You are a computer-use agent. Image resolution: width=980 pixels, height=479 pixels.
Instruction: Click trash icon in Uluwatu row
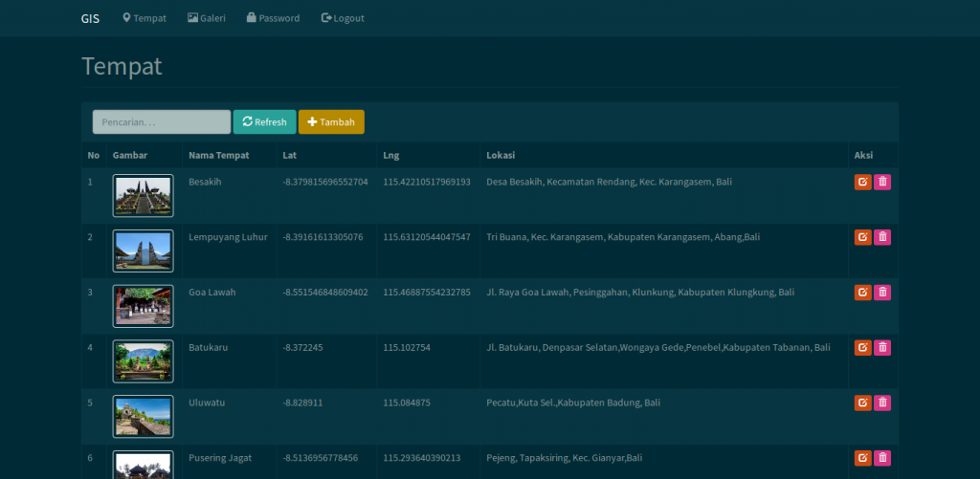coord(882,403)
